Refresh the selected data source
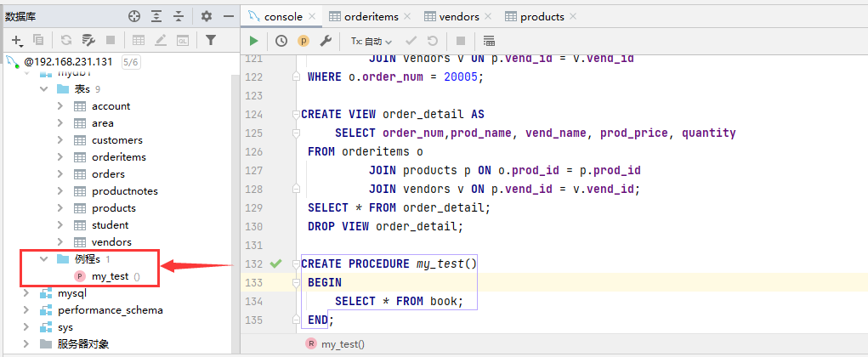This screenshot has height=357, width=868. click(66, 40)
